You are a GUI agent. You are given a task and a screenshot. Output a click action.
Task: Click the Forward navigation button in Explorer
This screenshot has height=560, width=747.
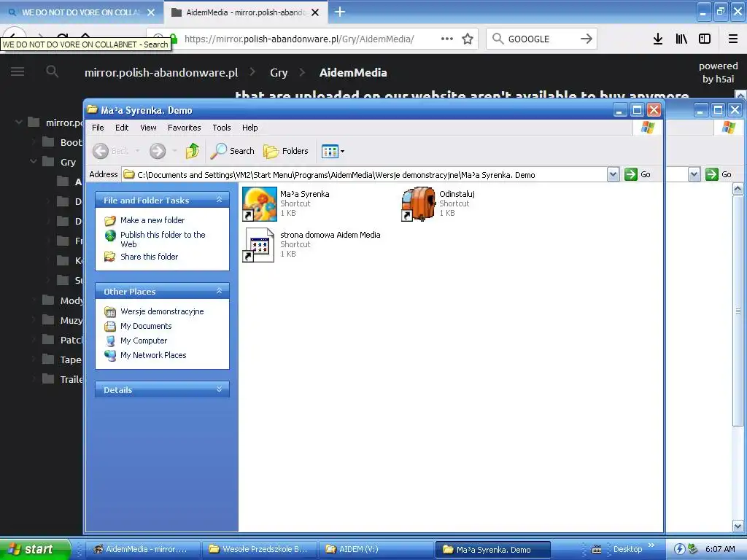[158, 151]
